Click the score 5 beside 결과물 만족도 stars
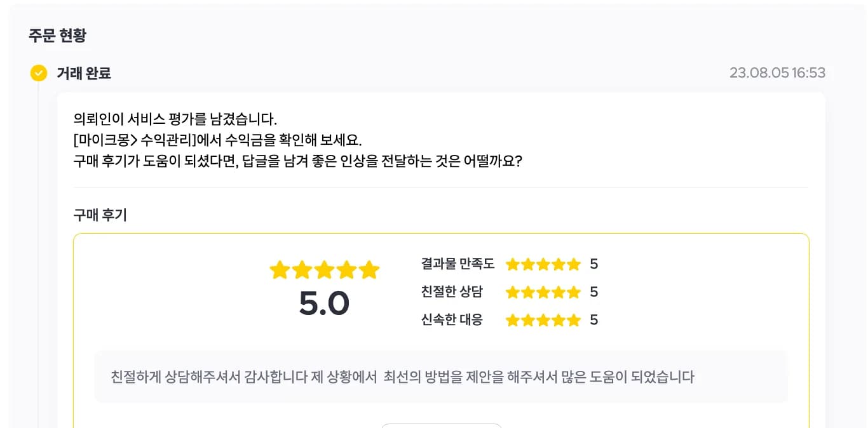 point(594,264)
